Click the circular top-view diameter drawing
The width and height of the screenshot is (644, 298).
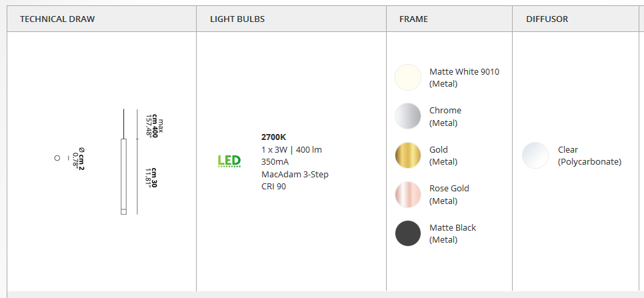point(57,158)
